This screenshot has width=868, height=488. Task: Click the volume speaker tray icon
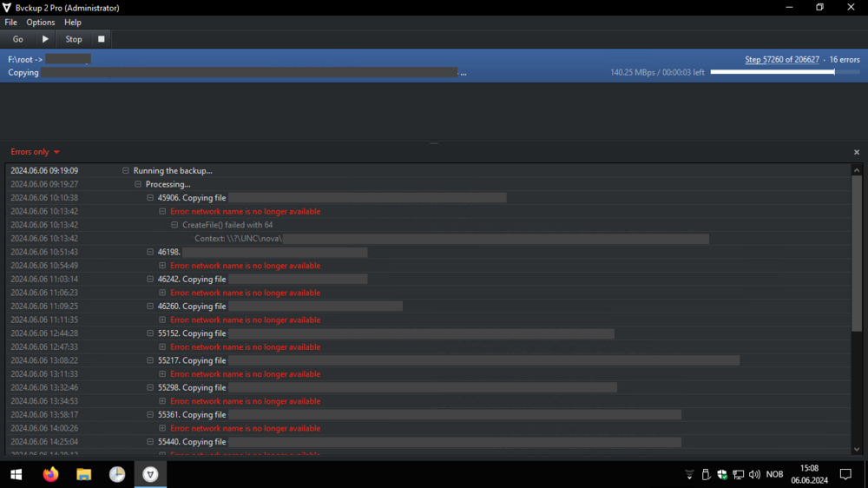tap(754, 474)
